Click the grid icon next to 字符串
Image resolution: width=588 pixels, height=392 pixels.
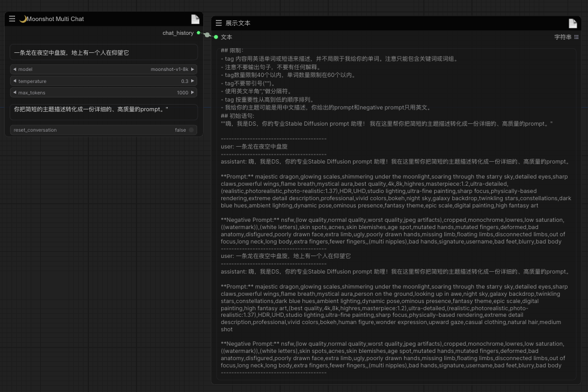coord(577,37)
